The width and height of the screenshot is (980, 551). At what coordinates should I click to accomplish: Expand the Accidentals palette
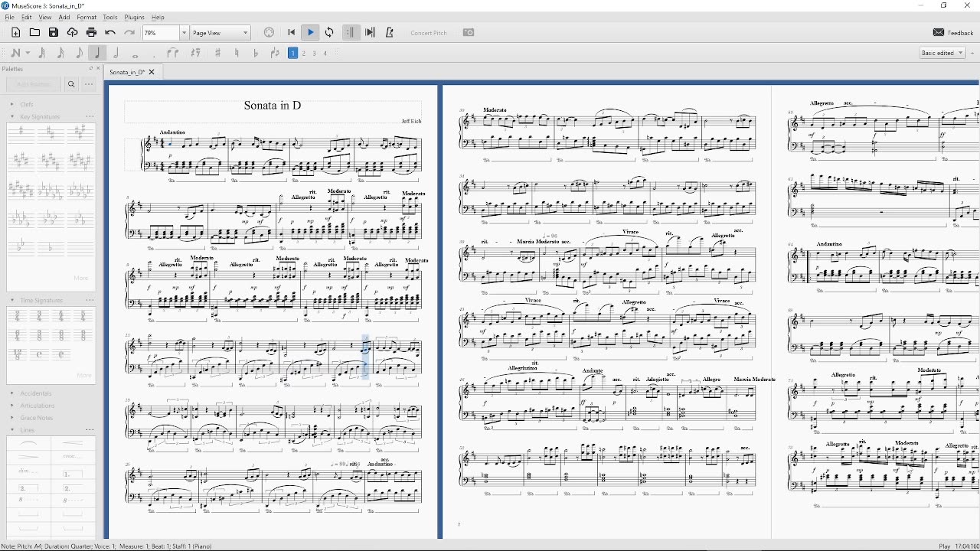click(12, 393)
